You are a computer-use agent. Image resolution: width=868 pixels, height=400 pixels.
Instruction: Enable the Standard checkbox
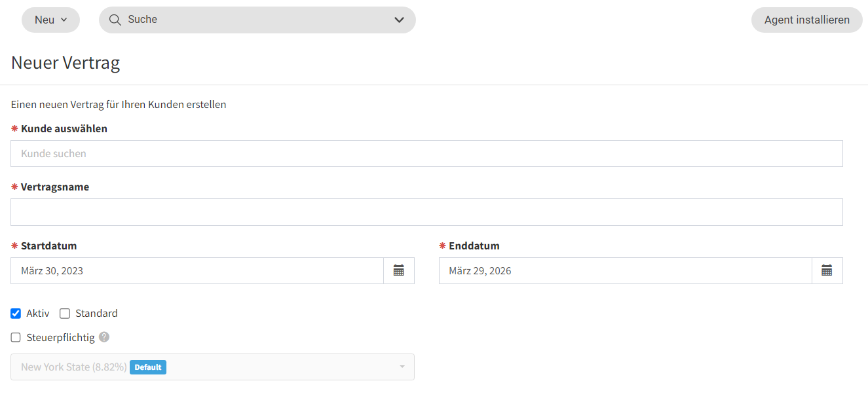pos(65,314)
